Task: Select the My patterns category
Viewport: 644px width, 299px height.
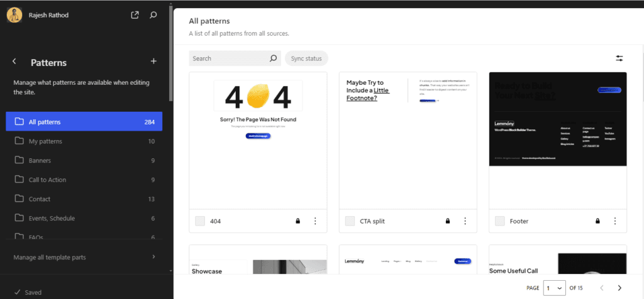Action: coord(45,141)
